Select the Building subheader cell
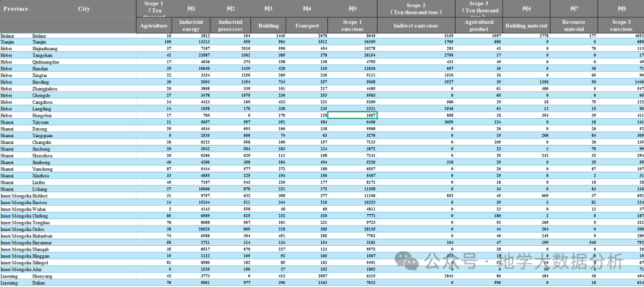The height and width of the screenshot is (287, 644). [268, 26]
